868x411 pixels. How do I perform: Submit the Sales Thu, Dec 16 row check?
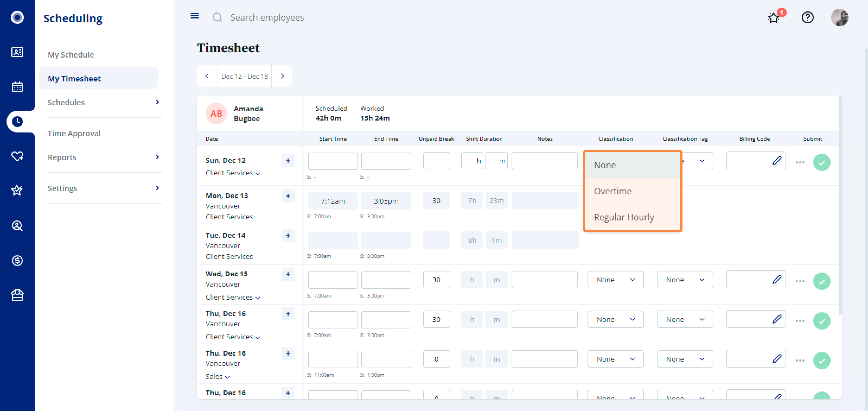822,361
